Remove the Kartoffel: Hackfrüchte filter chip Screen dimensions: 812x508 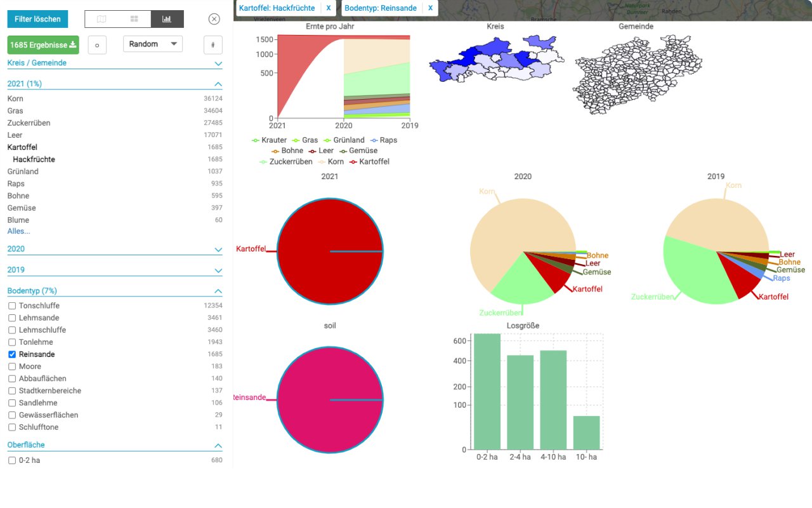[x=328, y=8]
